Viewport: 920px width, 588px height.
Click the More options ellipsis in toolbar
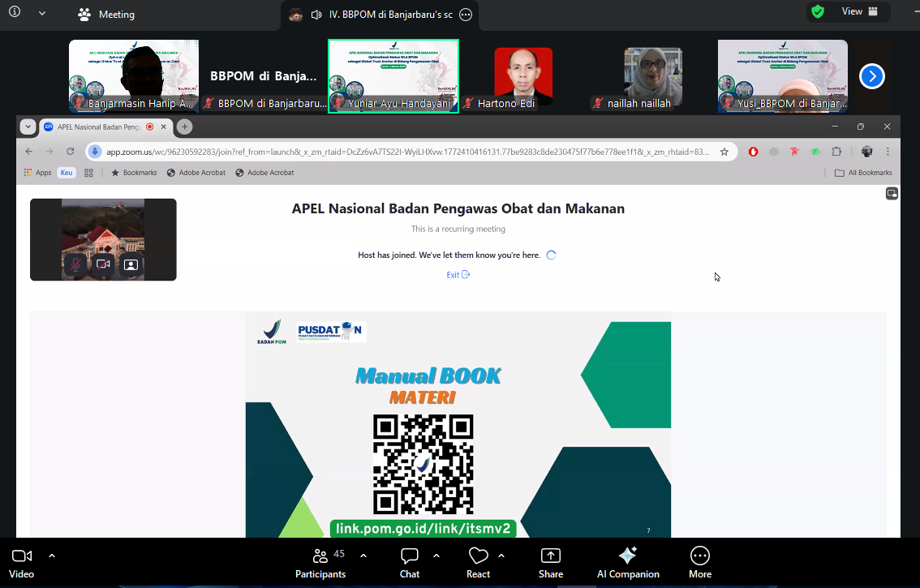coord(699,556)
